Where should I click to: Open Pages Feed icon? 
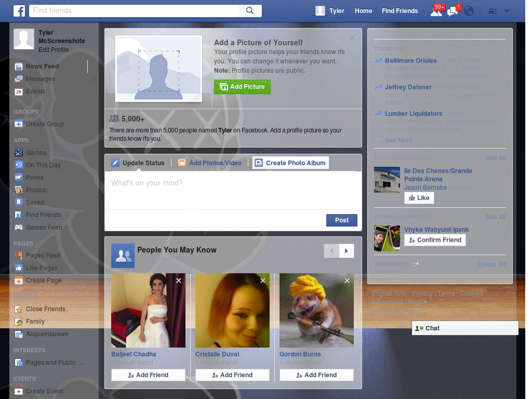(19, 255)
